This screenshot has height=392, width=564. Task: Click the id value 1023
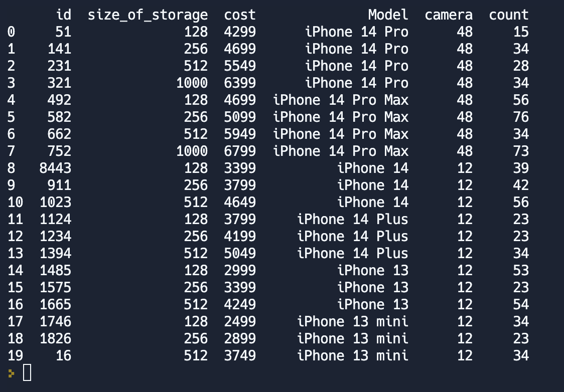coord(55,202)
